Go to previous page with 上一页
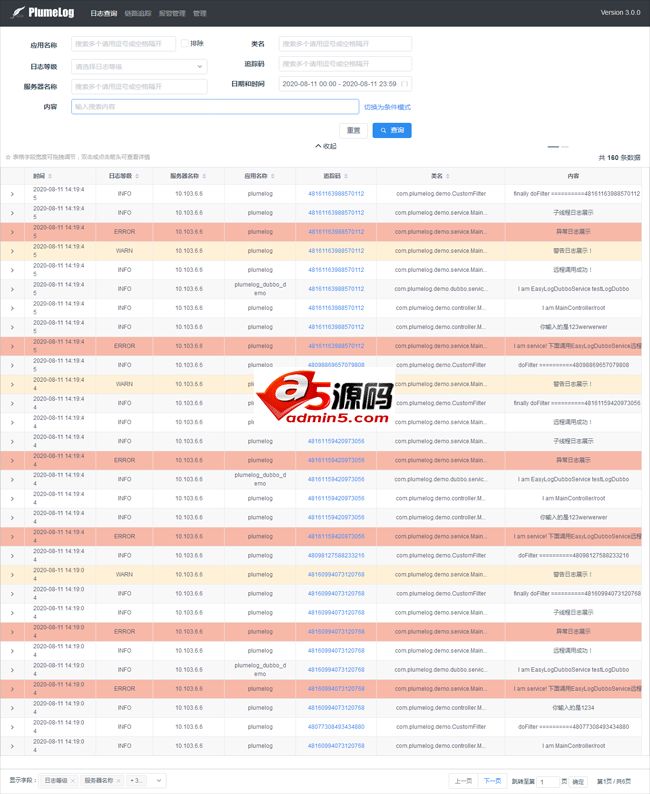 [463, 781]
